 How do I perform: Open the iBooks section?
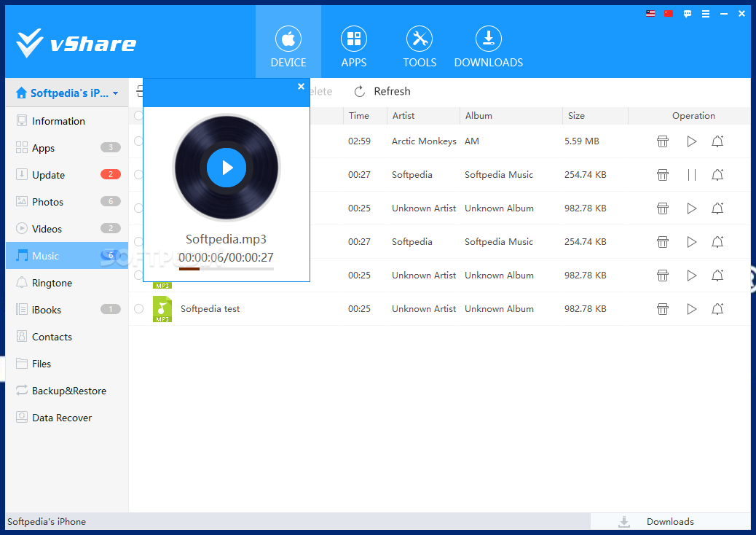[x=67, y=310]
